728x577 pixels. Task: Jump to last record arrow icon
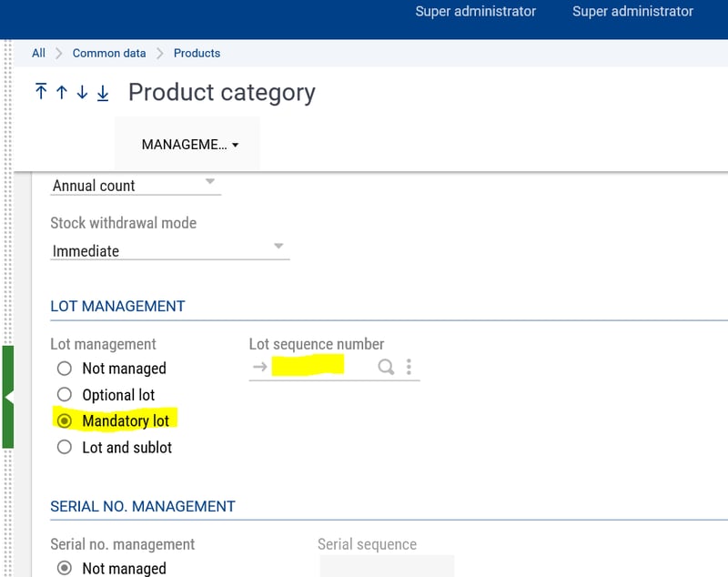point(103,92)
